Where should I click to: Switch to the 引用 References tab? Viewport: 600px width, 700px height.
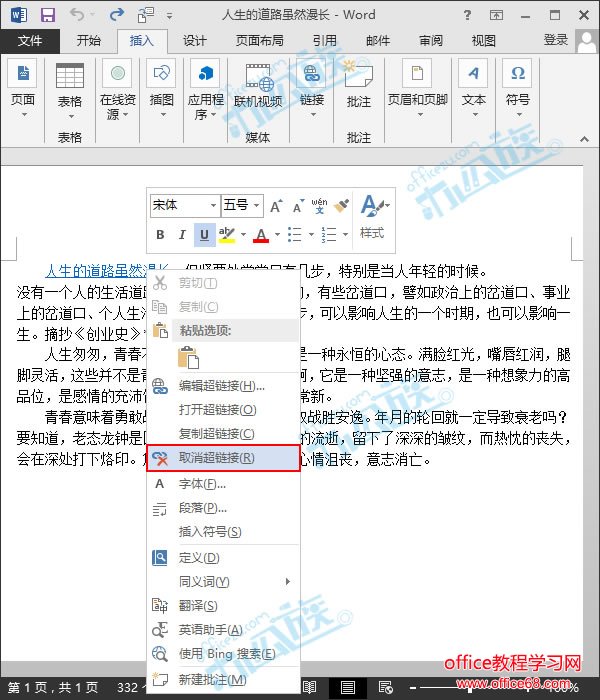click(x=325, y=41)
